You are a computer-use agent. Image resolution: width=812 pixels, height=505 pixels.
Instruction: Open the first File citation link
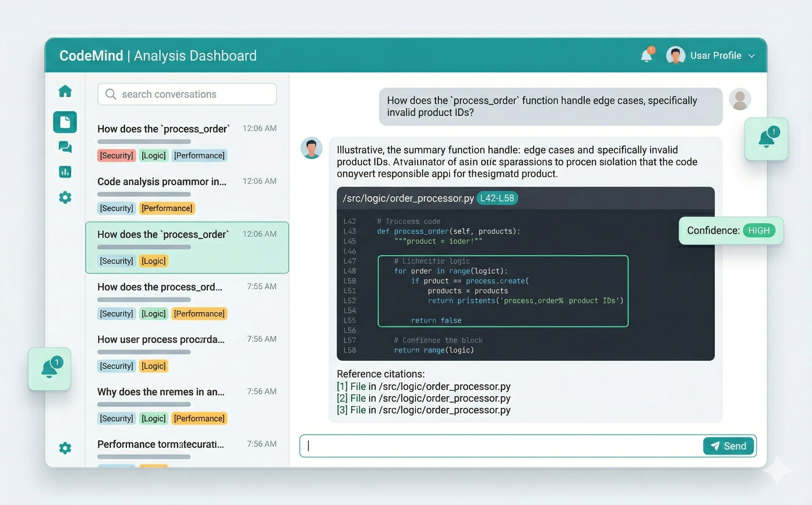[x=358, y=386]
